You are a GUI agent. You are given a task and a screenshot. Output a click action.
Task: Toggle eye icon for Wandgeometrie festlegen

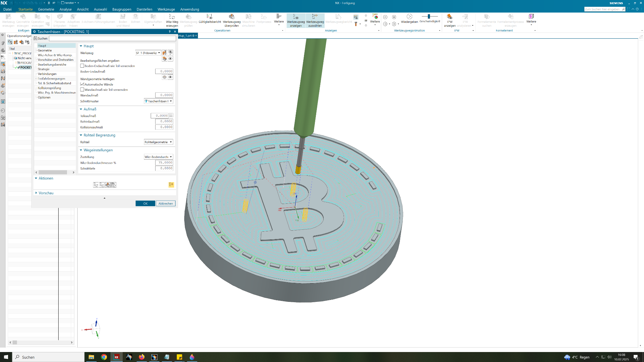pyautogui.click(x=170, y=77)
